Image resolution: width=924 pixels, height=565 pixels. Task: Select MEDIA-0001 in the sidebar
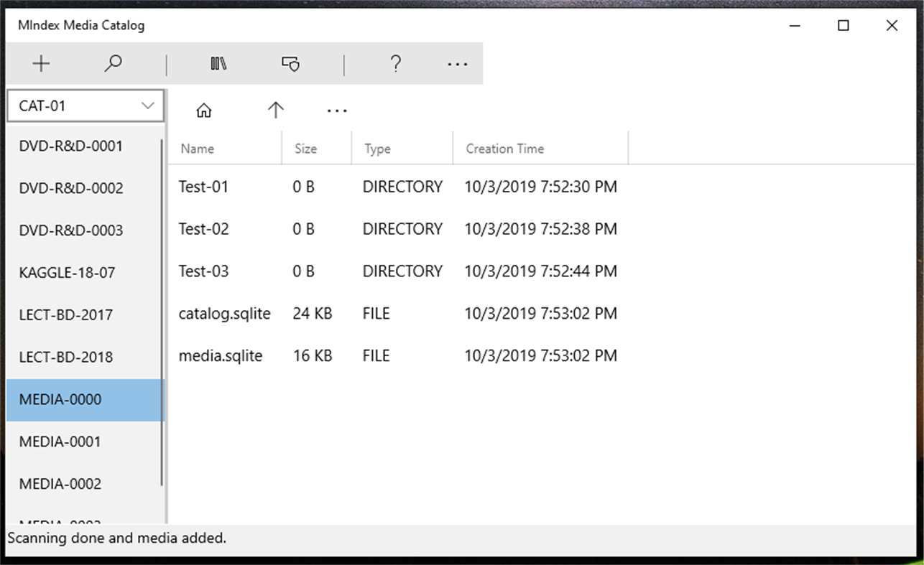[60, 442]
